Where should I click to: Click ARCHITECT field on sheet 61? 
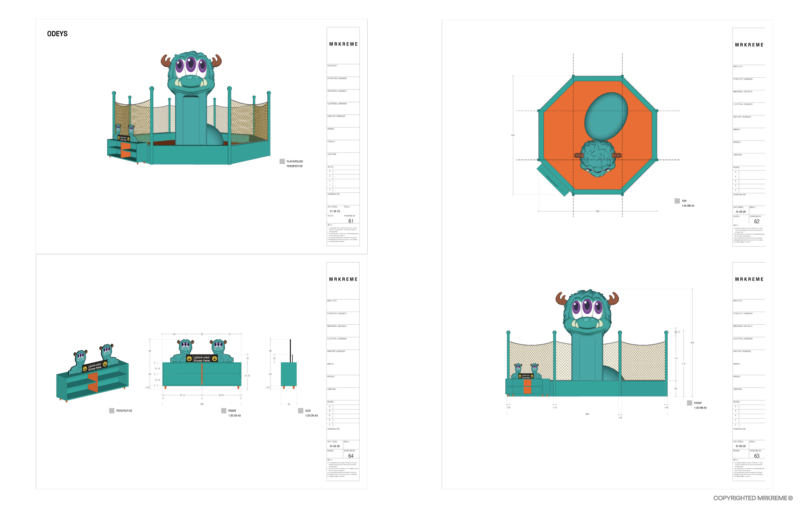[x=343, y=70]
